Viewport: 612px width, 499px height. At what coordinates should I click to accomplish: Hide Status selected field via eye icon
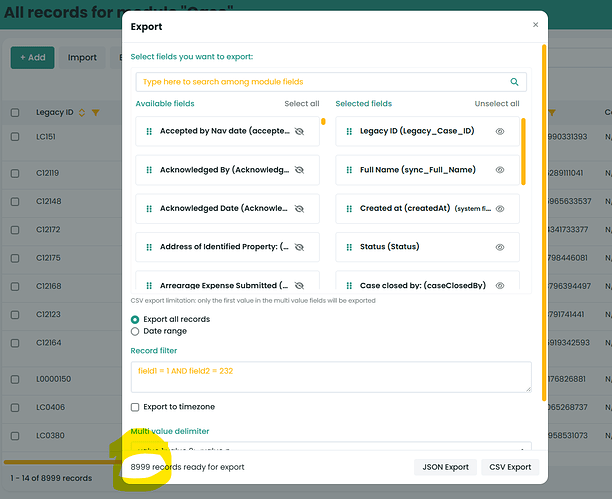[500, 247]
